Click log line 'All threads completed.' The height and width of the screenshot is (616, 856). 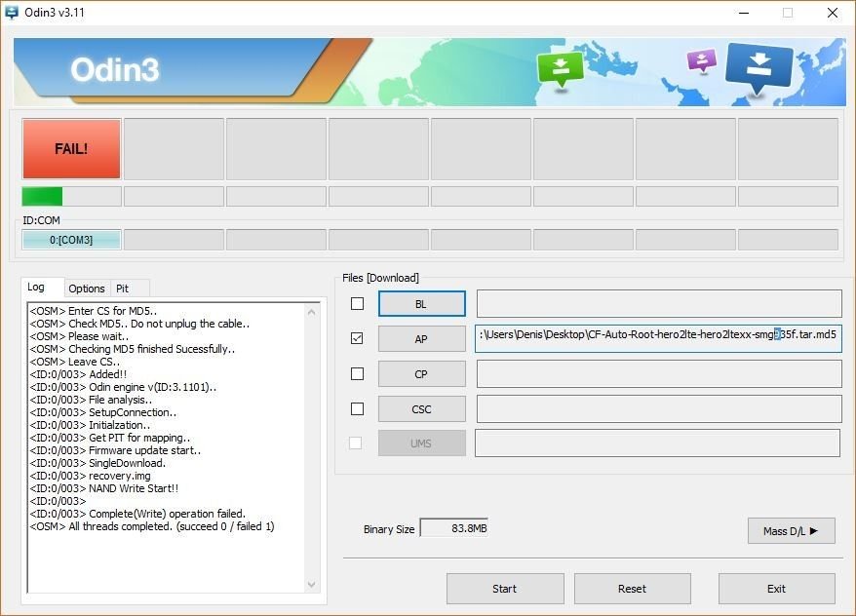coord(152,526)
